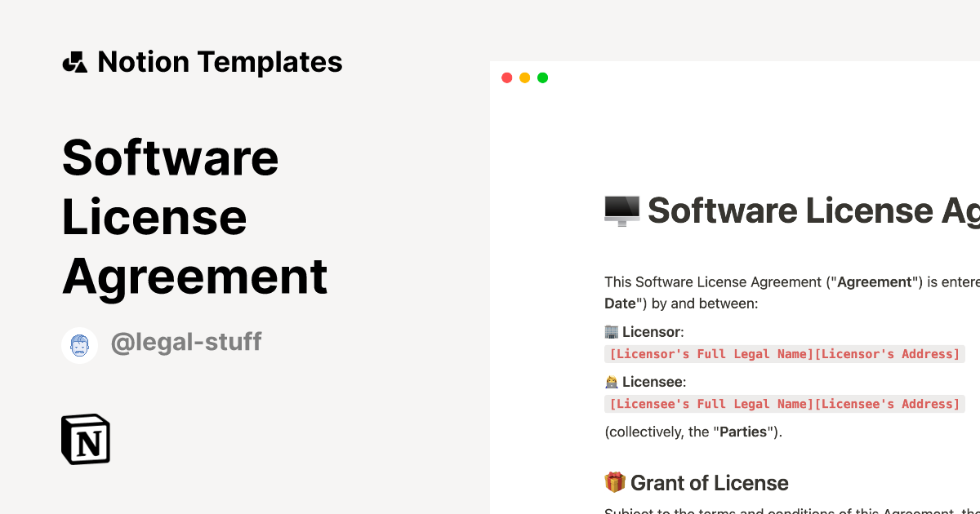This screenshot has width=980, height=514.
Task: Click the yellow traffic light dot
Action: pos(524,78)
